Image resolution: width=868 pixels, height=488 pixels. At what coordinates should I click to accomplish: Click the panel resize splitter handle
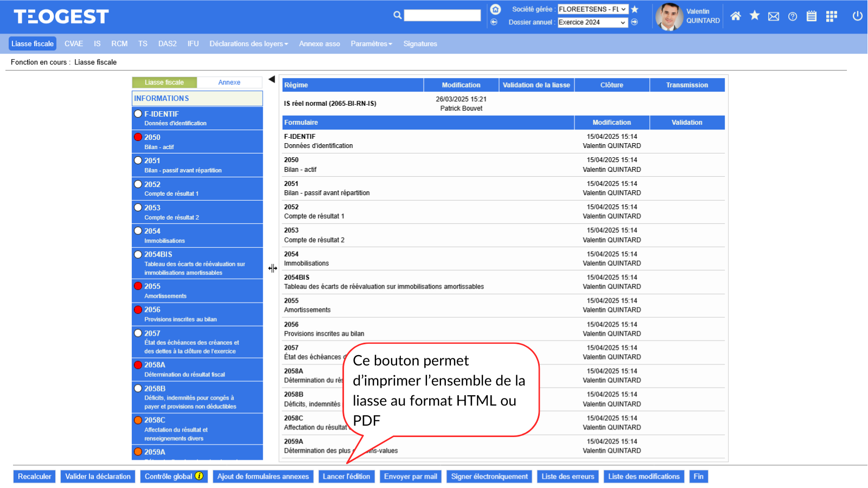pyautogui.click(x=272, y=268)
